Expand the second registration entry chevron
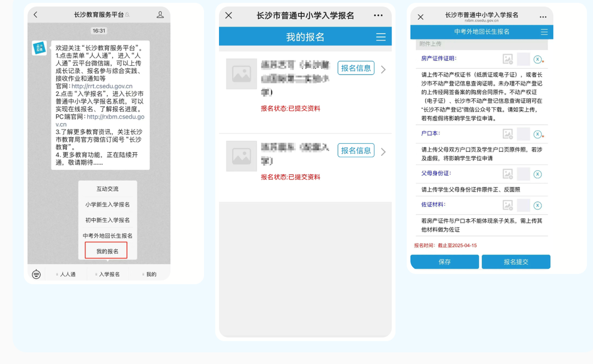 [x=383, y=152]
